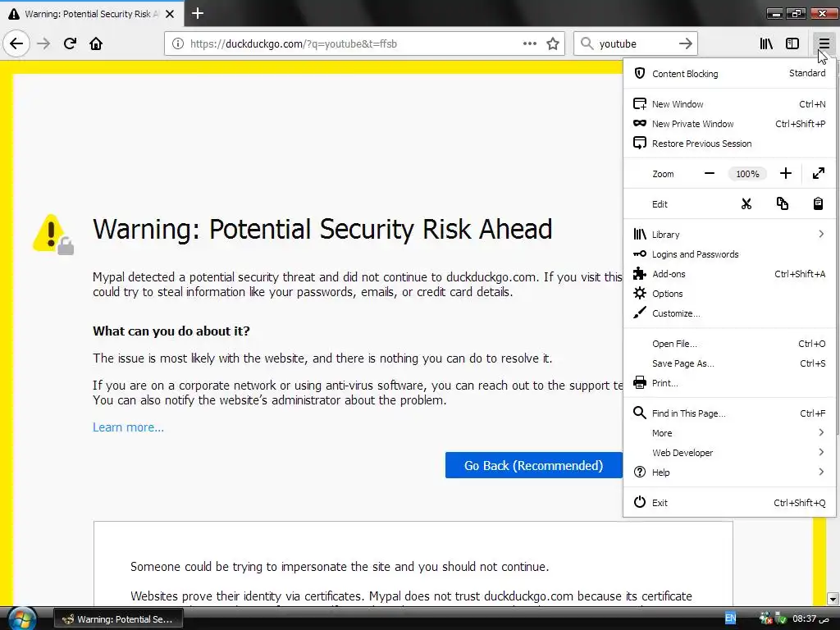Click Go Back (Recommended) button

tap(533, 465)
